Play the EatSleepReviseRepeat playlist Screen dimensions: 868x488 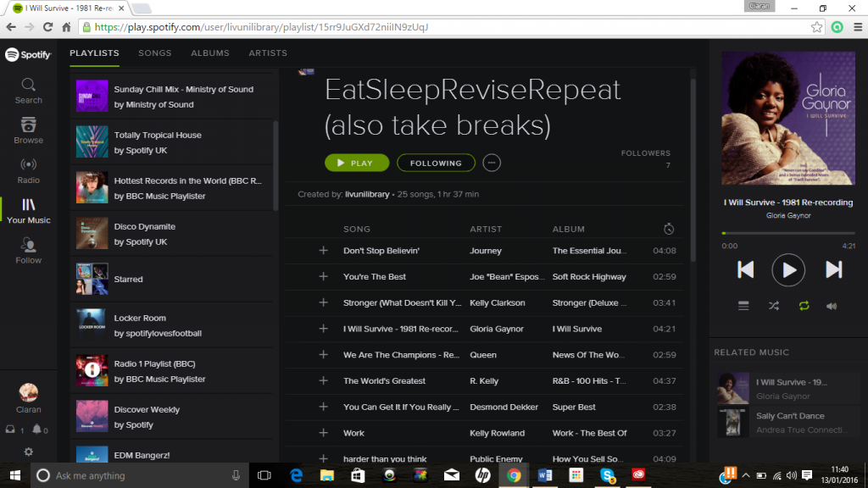357,163
